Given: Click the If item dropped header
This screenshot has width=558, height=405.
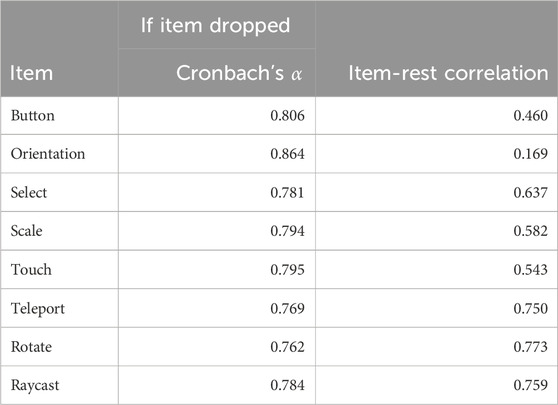Looking at the screenshot, I should pos(216,25).
